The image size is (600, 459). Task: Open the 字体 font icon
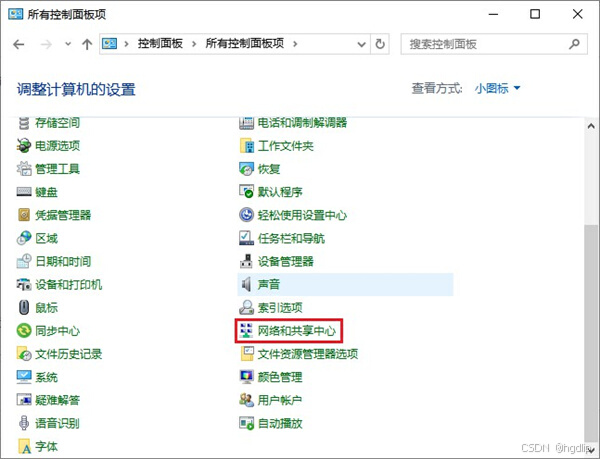pos(24,446)
